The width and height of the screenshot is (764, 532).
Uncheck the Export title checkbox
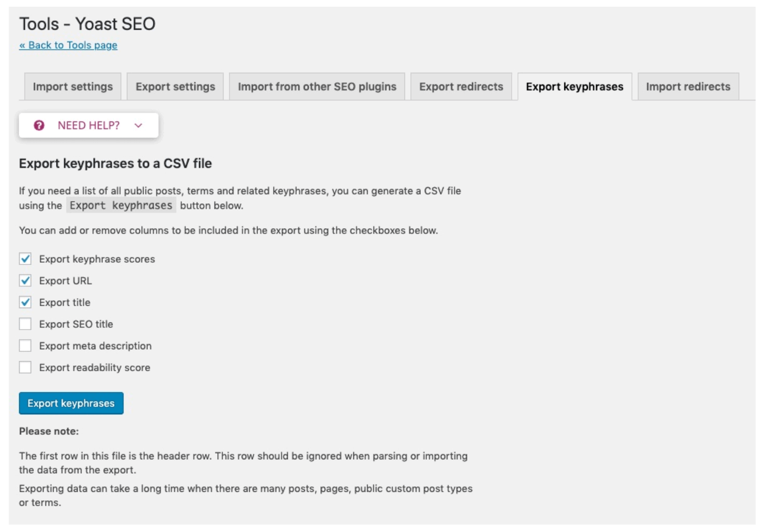[x=25, y=302]
